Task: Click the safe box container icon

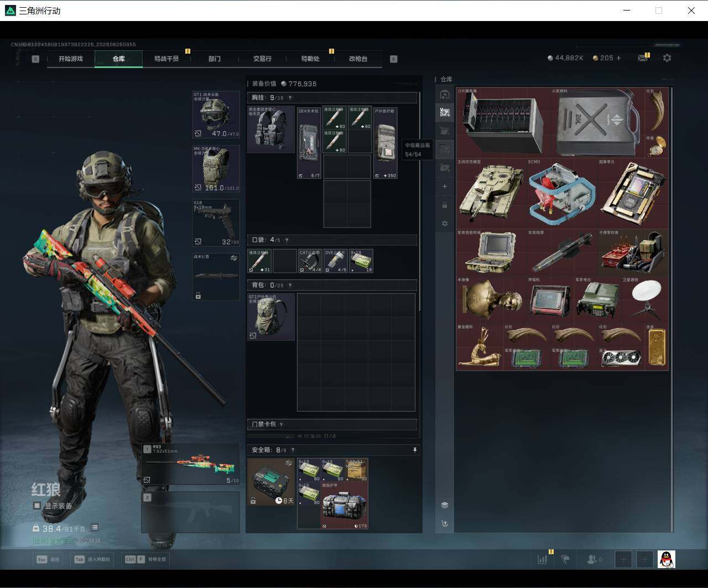Action: 270,481
